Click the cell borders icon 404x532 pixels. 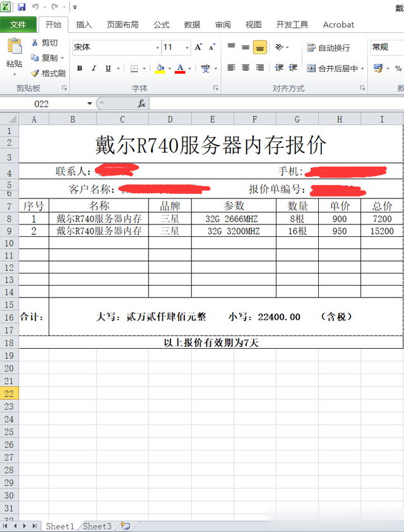[134, 68]
